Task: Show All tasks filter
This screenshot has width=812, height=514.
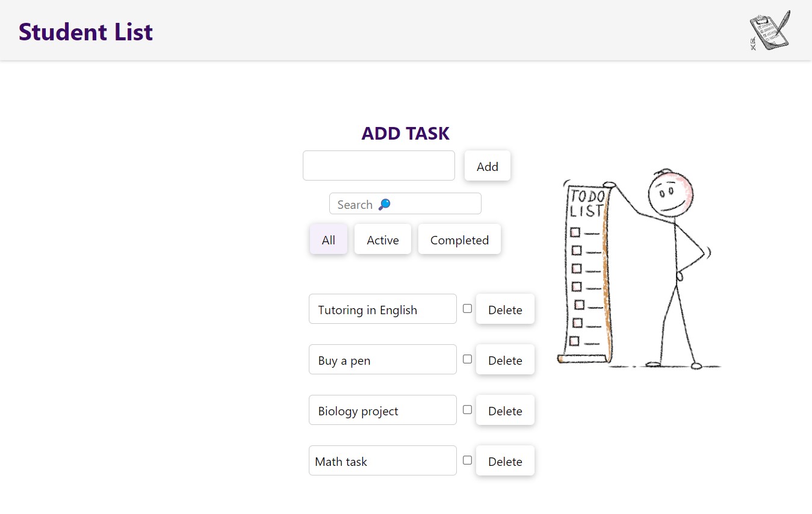Action: click(329, 240)
